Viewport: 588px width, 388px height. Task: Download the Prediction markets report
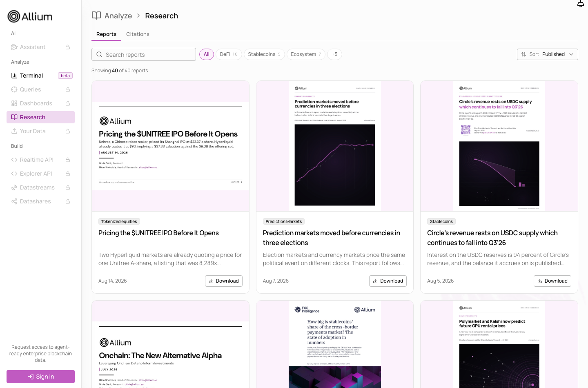[388, 281]
